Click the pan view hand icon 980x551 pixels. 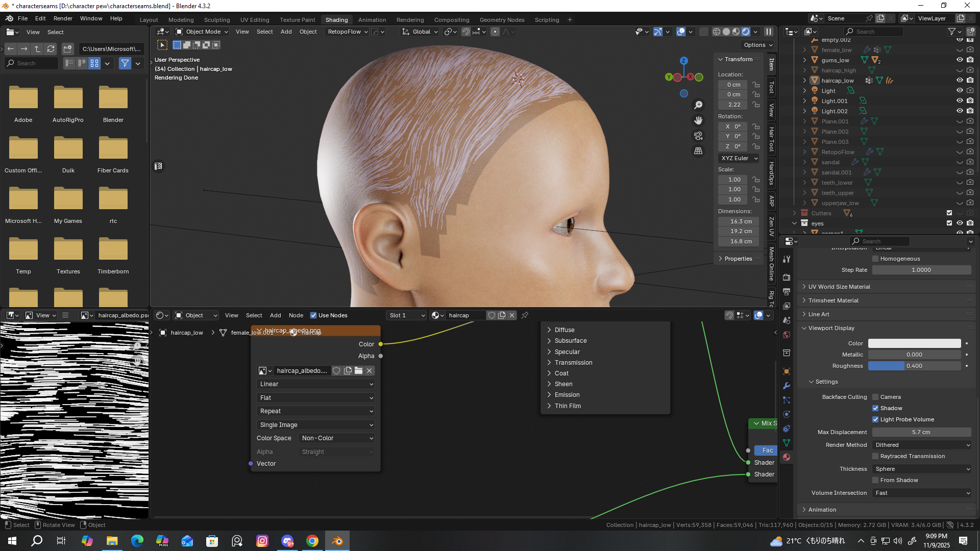click(x=698, y=120)
